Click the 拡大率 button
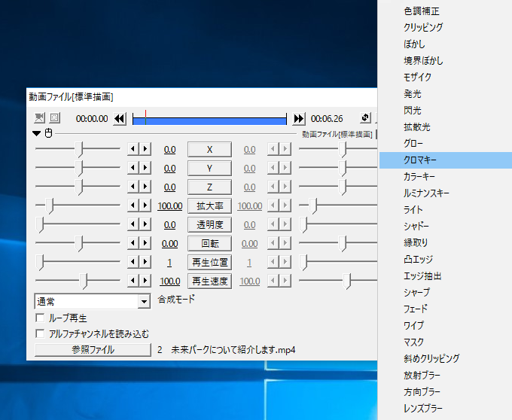Screen dimensions: 512x420 click(x=209, y=206)
